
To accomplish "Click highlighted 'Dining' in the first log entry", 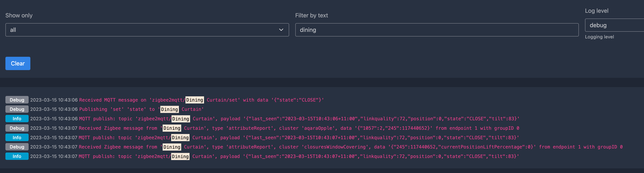I will click(195, 100).
